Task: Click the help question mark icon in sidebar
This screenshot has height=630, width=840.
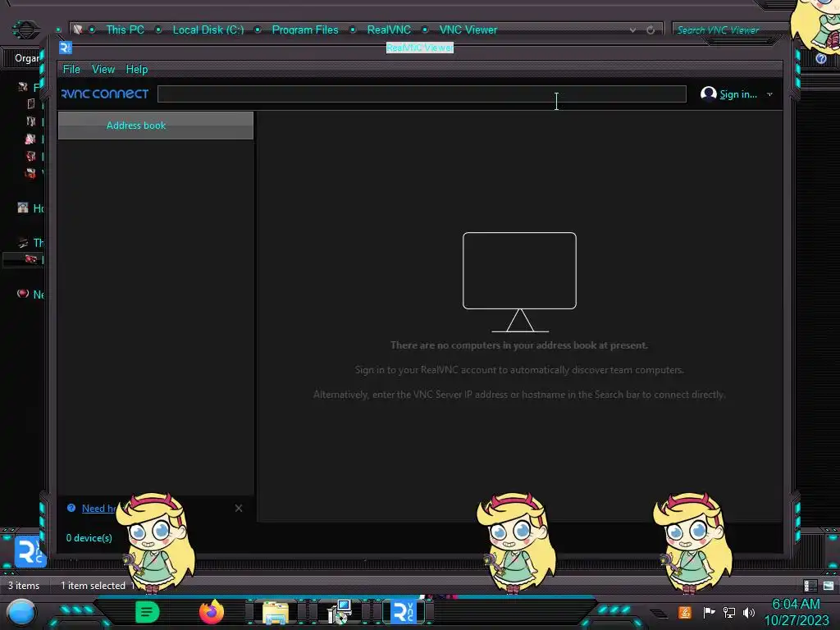Action: (71, 508)
